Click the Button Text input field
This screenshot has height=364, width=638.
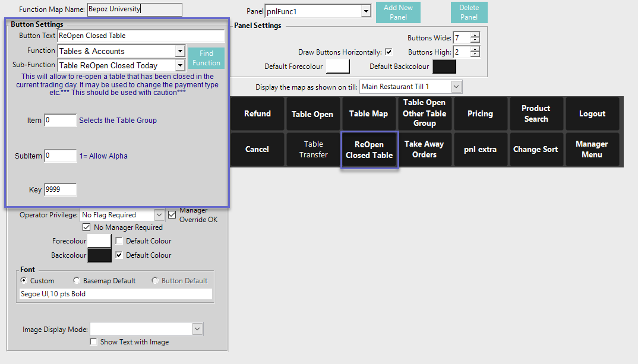pos(141,36)
